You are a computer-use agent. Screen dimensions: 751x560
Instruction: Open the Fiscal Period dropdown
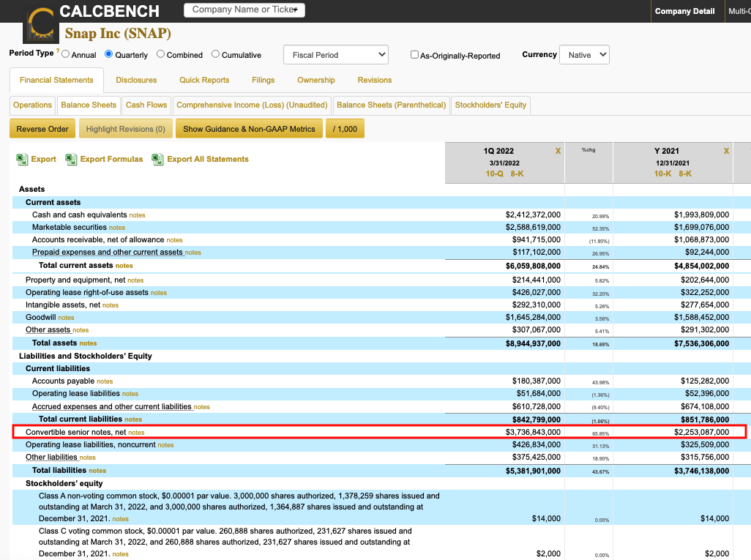[x=335, y=55]
